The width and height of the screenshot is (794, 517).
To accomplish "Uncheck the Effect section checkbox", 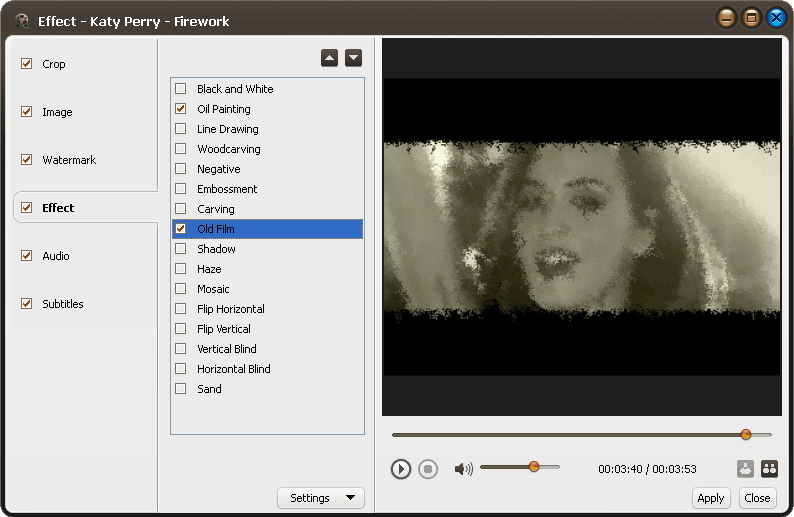I will [x=26, y=208].
